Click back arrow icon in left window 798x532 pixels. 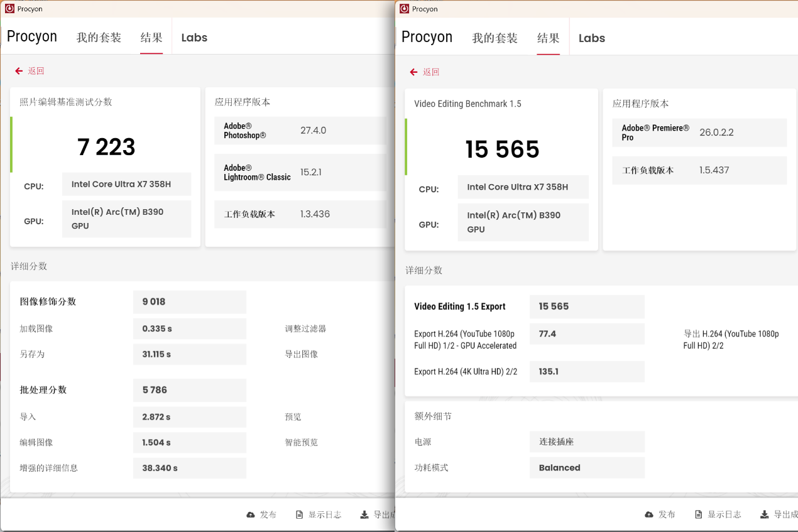tap(19, 71)
